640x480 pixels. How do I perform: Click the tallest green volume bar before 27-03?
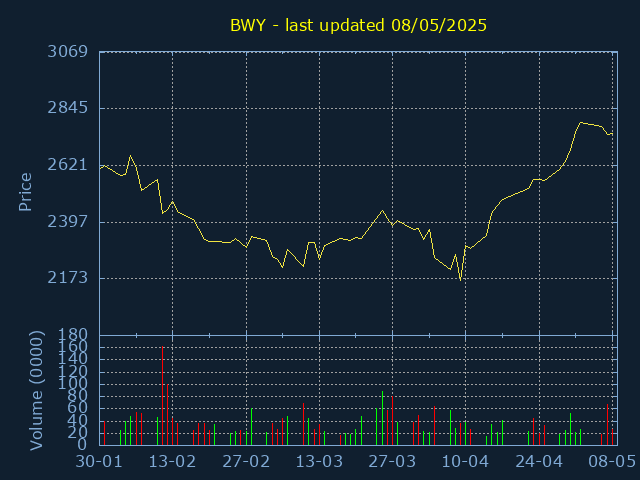[382, 418]
